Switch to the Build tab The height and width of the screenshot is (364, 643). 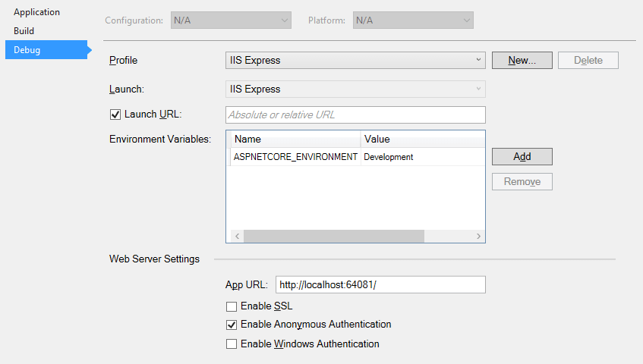24,31
